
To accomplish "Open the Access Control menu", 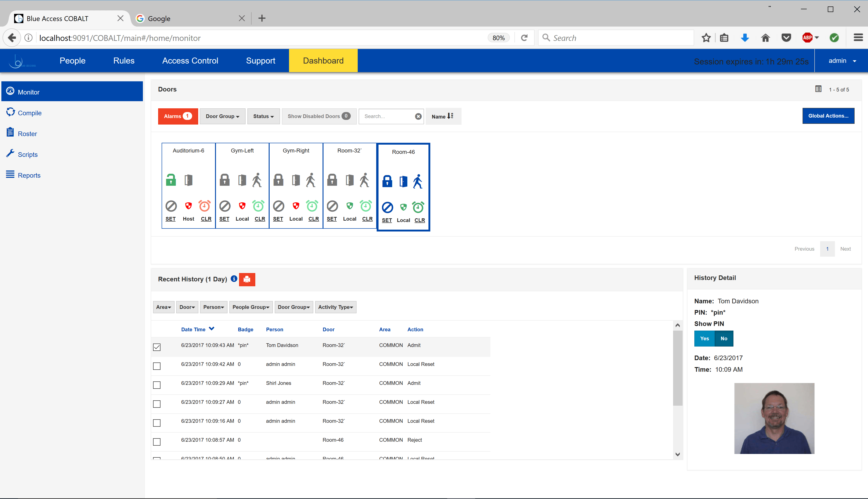I will 190,61.
